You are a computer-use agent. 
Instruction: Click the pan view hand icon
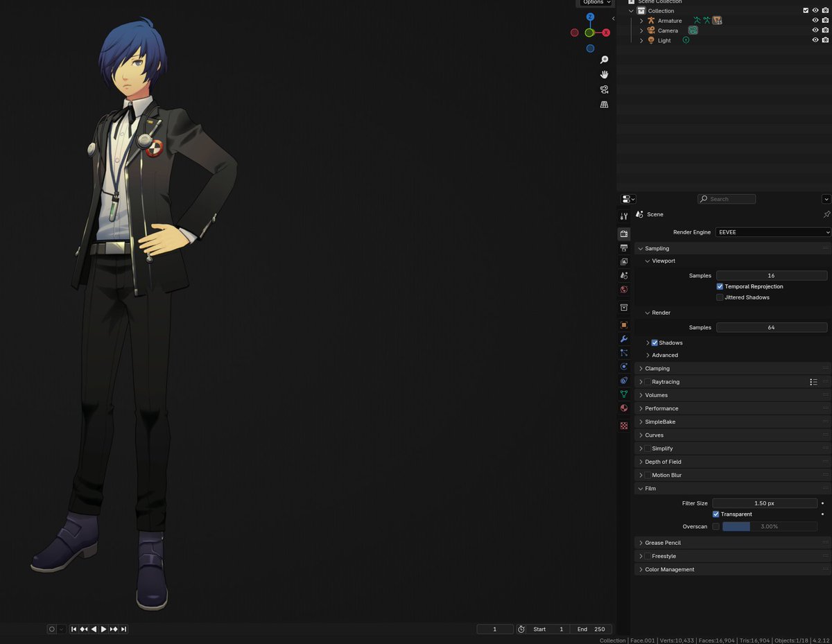[604, 75]
